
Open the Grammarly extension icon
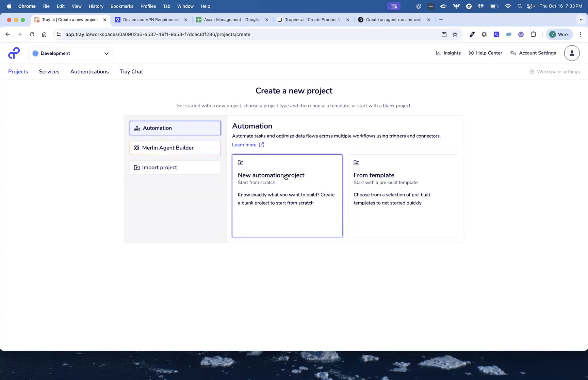tap(496, 34)
